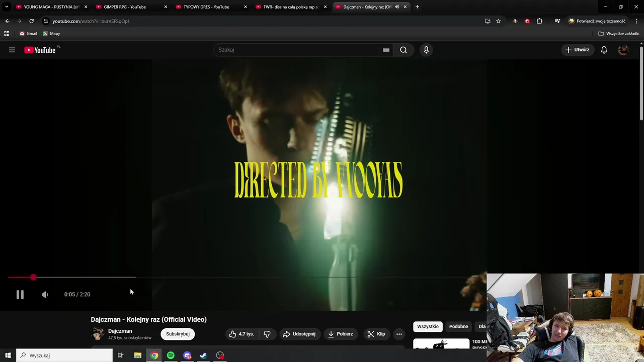The image size is (644, 362).
Task: Open Mapy bookmark
Action: (x=51, y=34)
